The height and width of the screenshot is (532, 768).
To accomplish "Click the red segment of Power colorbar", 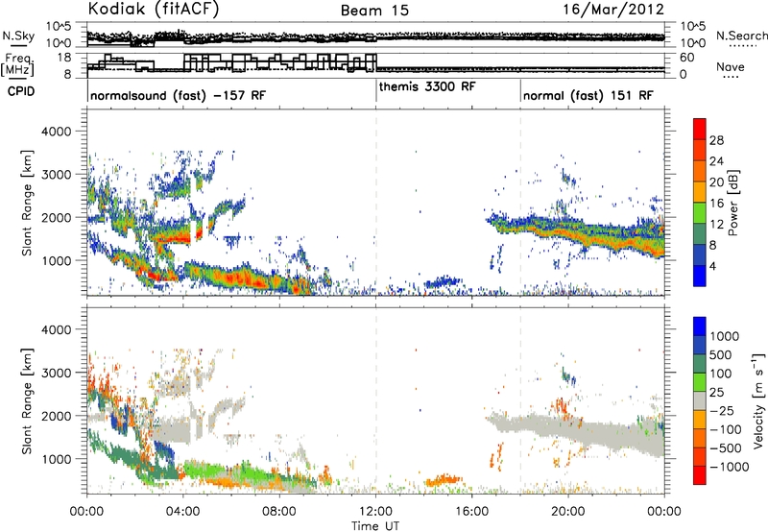I will click(700, 129).
